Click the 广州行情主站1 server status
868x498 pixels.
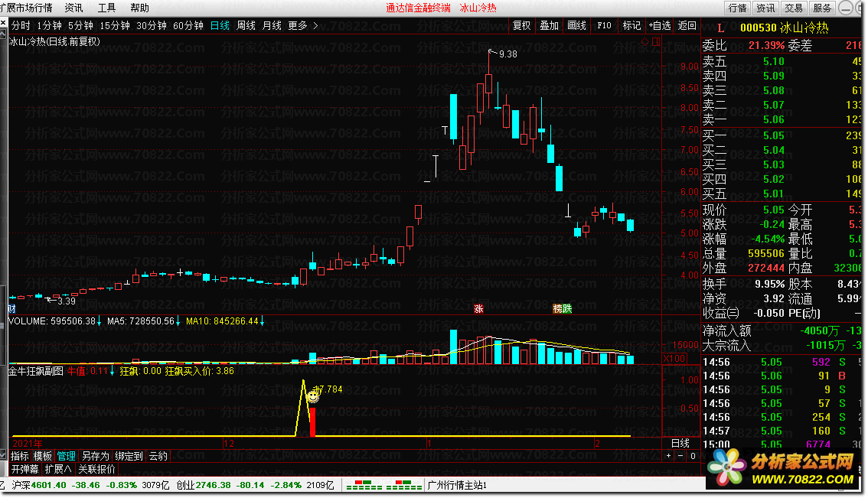coord(457,485)
